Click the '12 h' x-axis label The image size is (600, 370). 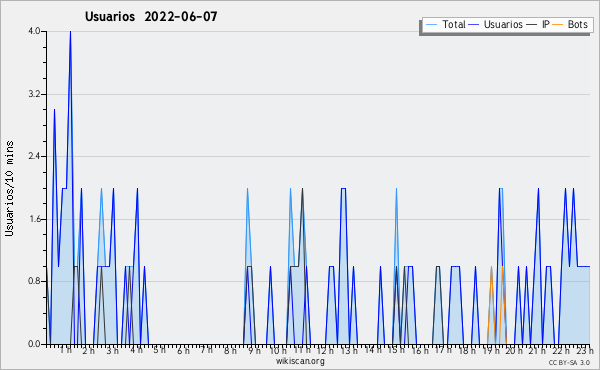coord(325,350)
